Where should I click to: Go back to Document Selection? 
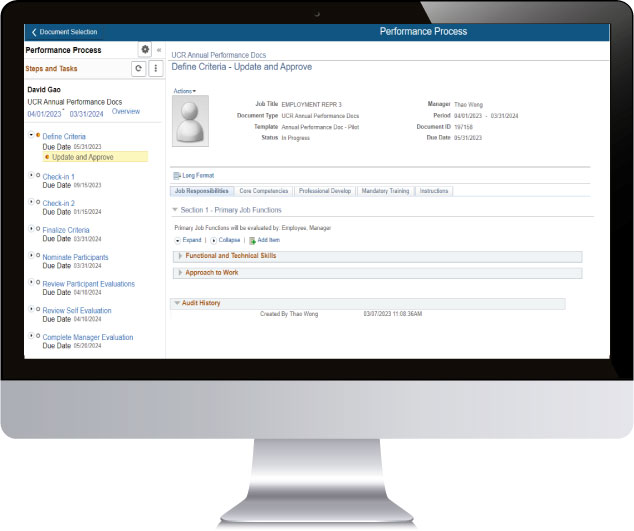65,32
